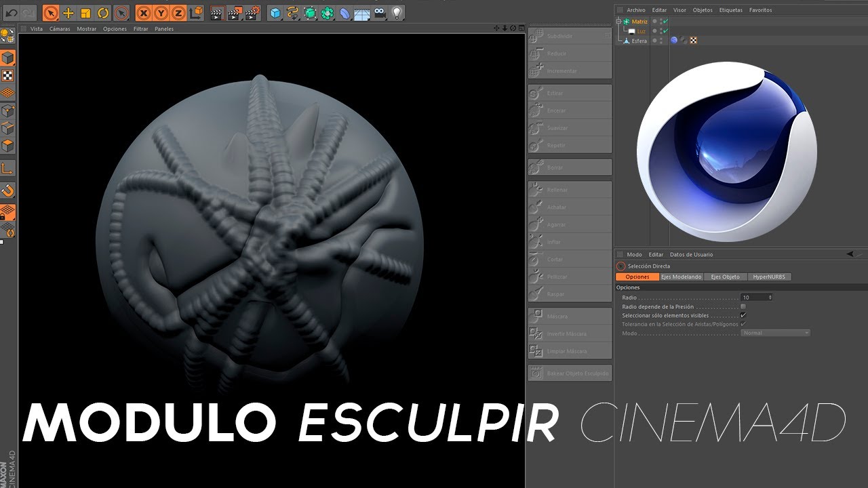This screenshot has width=868, height=488.
Task: Uncheck Seleccionar sólo elementos visibles
Action: pyautogui.click(x=743, y=315)
